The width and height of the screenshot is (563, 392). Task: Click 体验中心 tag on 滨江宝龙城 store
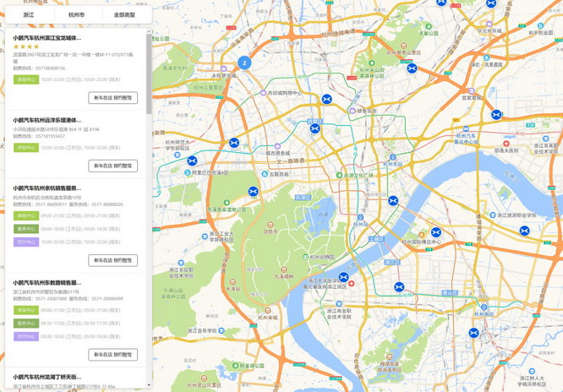click(26, 79)
